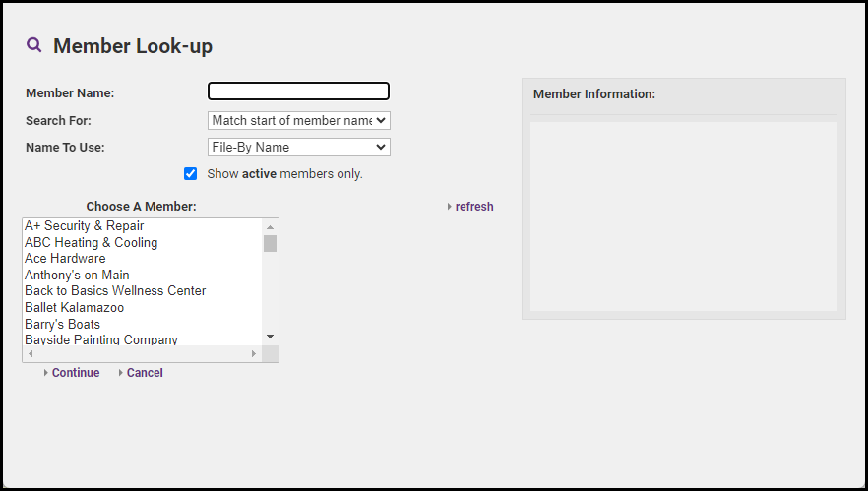Click the member list scroll down arrow

[270, 337]
